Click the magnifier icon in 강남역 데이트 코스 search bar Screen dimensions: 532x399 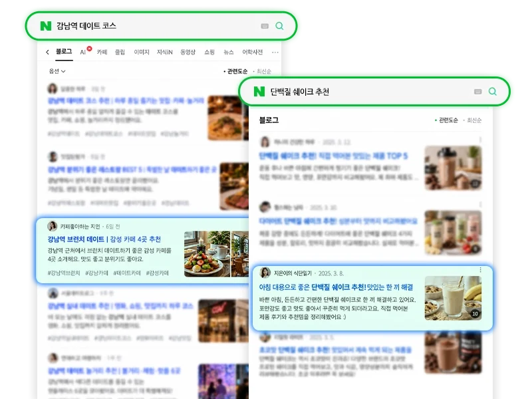click(279, 26)
